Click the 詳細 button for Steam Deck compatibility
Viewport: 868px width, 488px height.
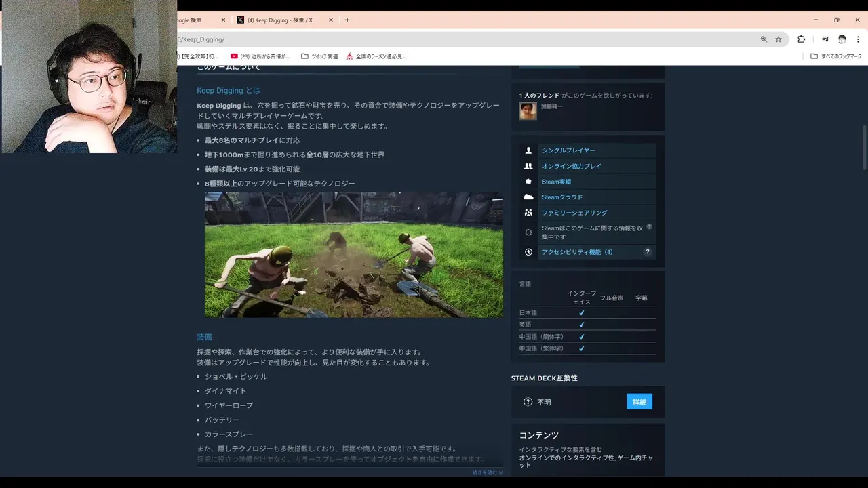pos(639,402)
